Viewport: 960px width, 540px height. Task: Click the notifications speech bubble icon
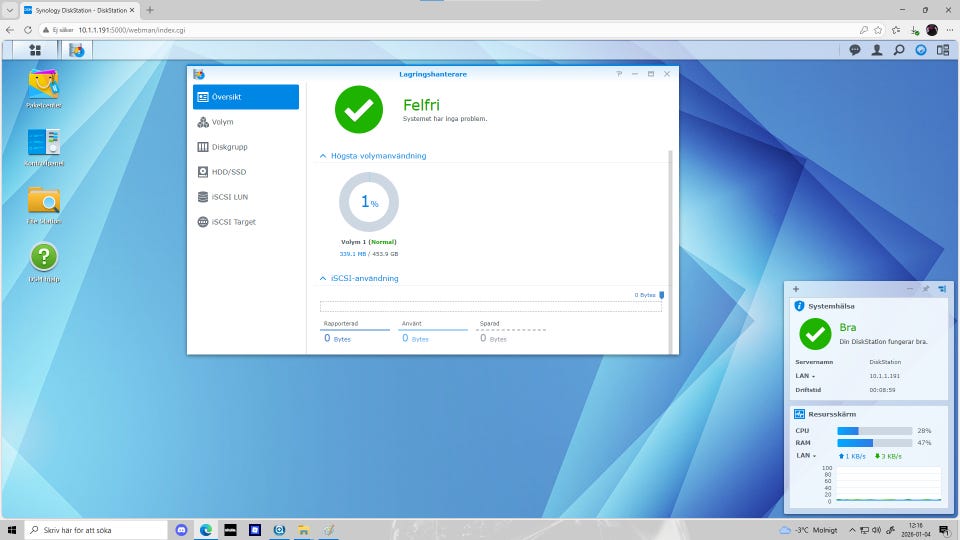tap(855, 49)
